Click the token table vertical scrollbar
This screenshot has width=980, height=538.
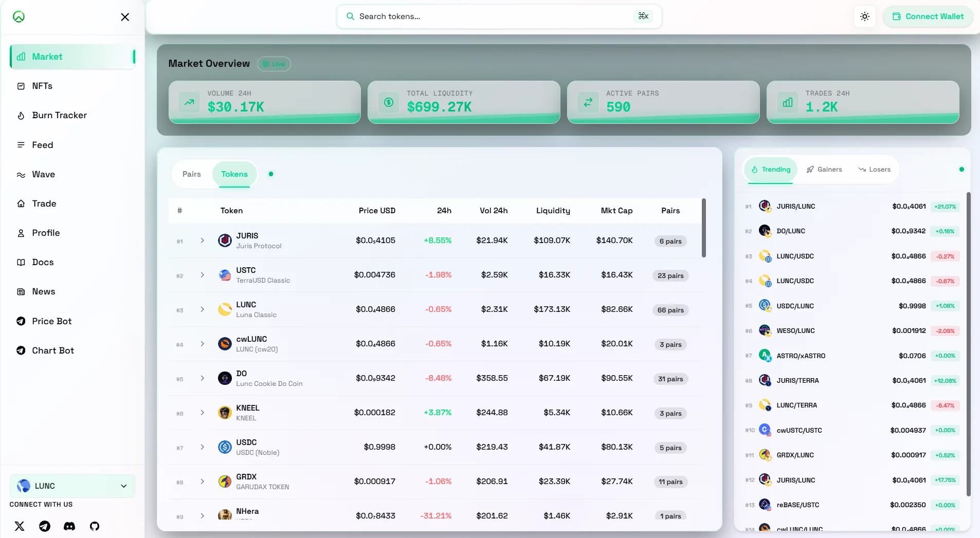[704, 228]
